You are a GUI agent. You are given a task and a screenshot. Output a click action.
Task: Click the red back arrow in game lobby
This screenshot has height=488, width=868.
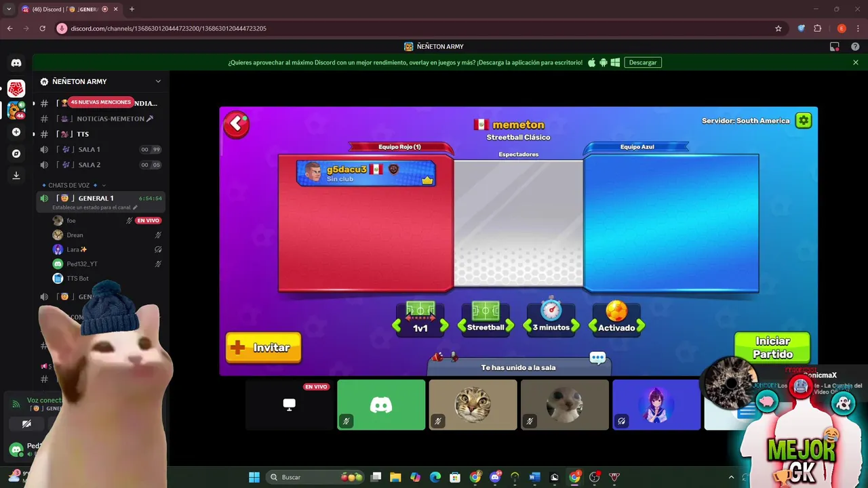(x=237, y=125)
